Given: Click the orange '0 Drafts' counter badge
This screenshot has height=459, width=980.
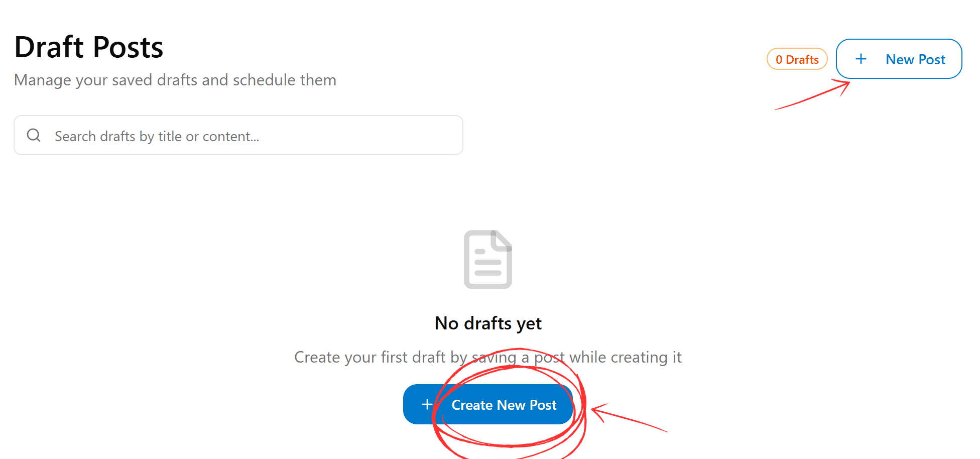Looking at the screenshot, I should click(797, 59).
